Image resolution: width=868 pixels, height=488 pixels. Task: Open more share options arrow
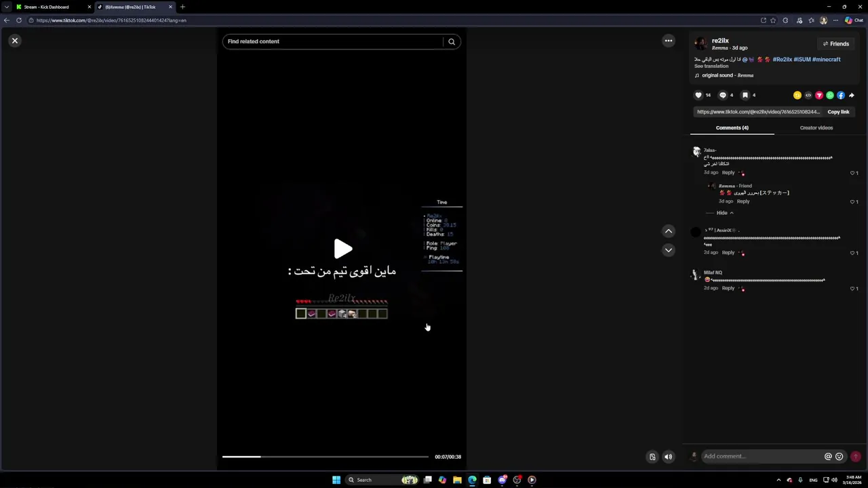(852, 95)
